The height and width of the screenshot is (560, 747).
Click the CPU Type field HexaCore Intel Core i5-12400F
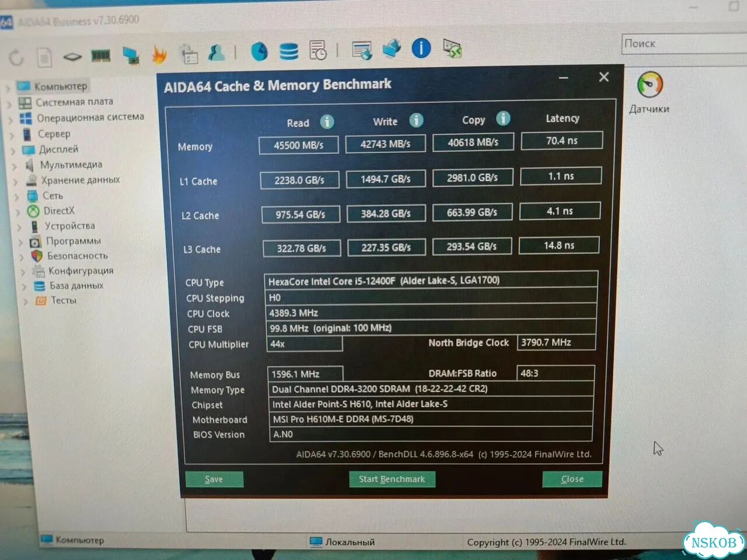[x=431, y=281]
